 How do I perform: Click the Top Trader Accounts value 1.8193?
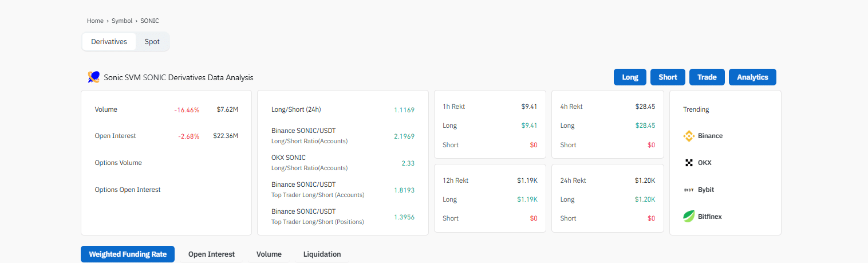tap(404, 190)
